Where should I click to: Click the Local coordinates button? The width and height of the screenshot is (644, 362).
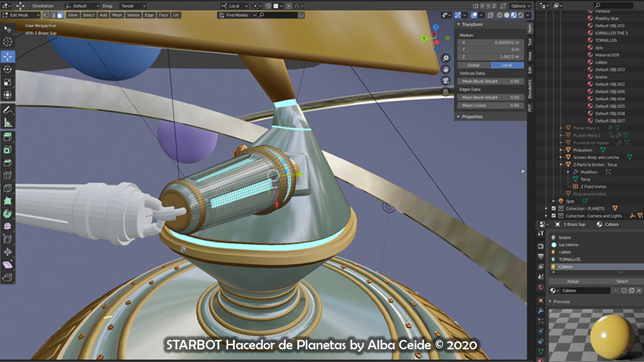[x=507, y=65]
